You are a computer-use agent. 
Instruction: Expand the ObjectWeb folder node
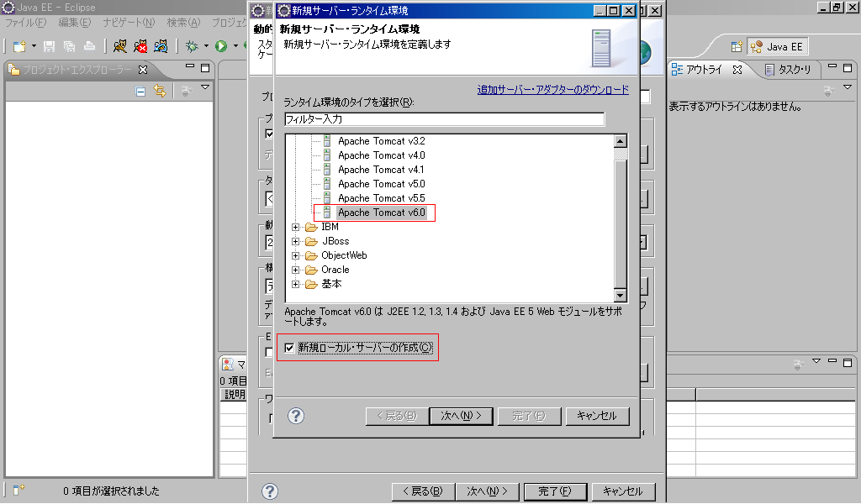pos(295,255)
